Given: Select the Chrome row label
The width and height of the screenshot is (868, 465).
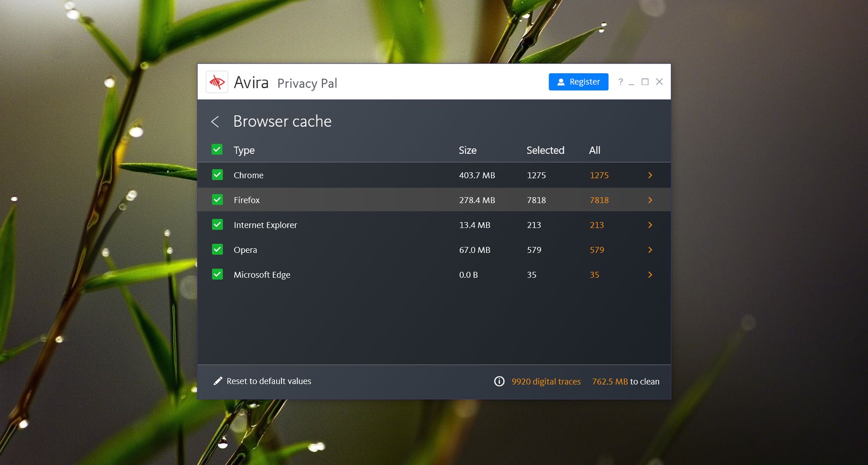Looking at the screenshot, I should pyautogui.click(x=248, y=175).
